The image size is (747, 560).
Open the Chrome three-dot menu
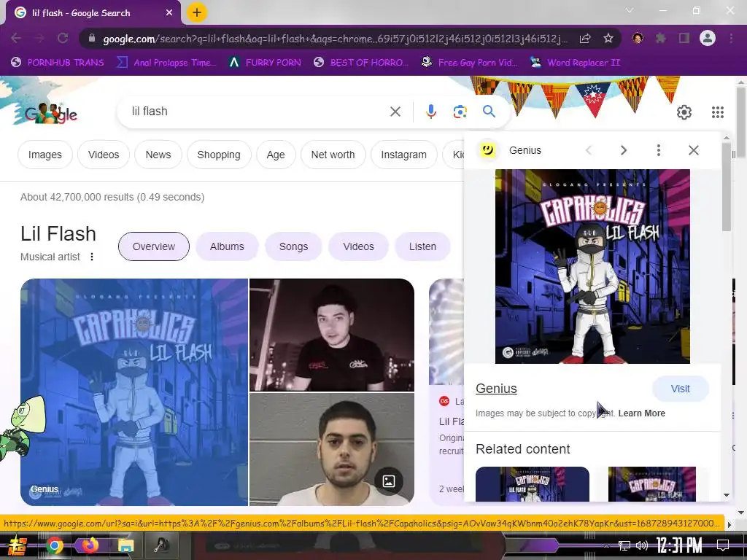click(731, 38)
